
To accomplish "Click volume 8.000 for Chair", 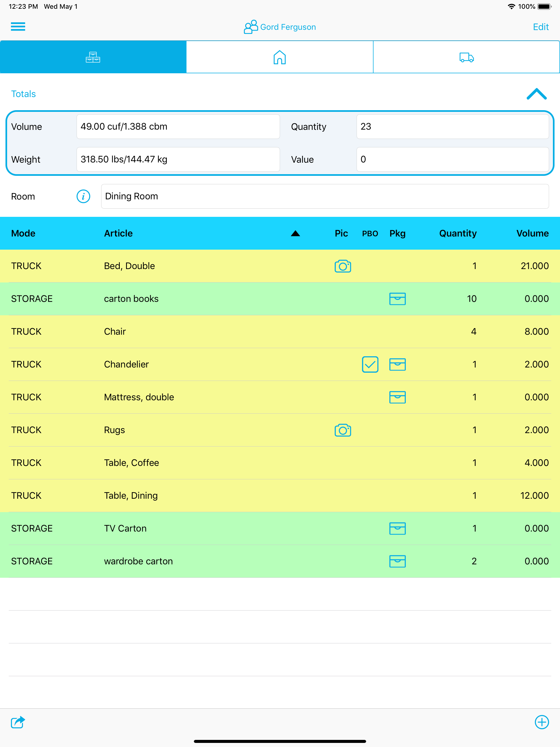I will coord(536,332).
